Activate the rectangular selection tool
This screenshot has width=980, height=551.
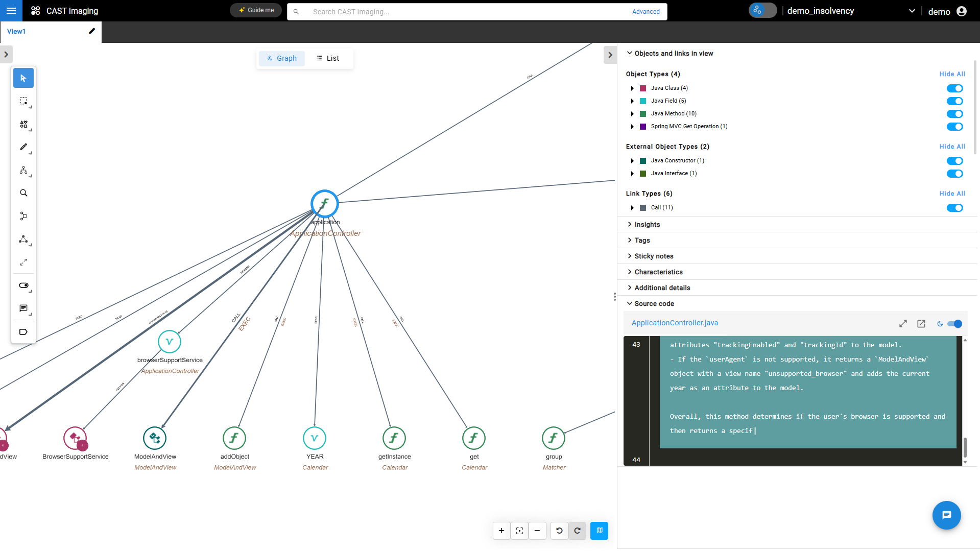23,101
